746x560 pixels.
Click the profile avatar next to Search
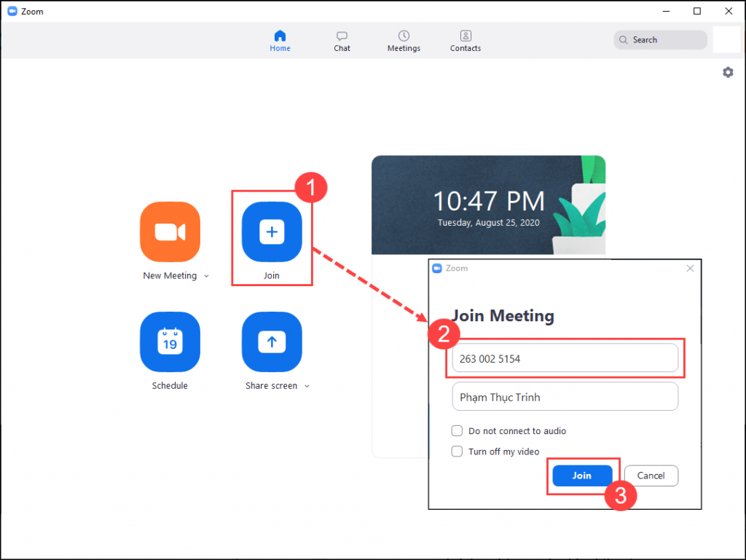click(726, 40)
